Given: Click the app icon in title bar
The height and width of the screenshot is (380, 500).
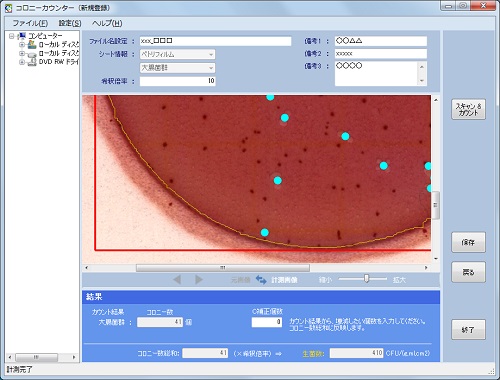Looking at the screenshot, I should pyautogui.click(x=9, y=8).
